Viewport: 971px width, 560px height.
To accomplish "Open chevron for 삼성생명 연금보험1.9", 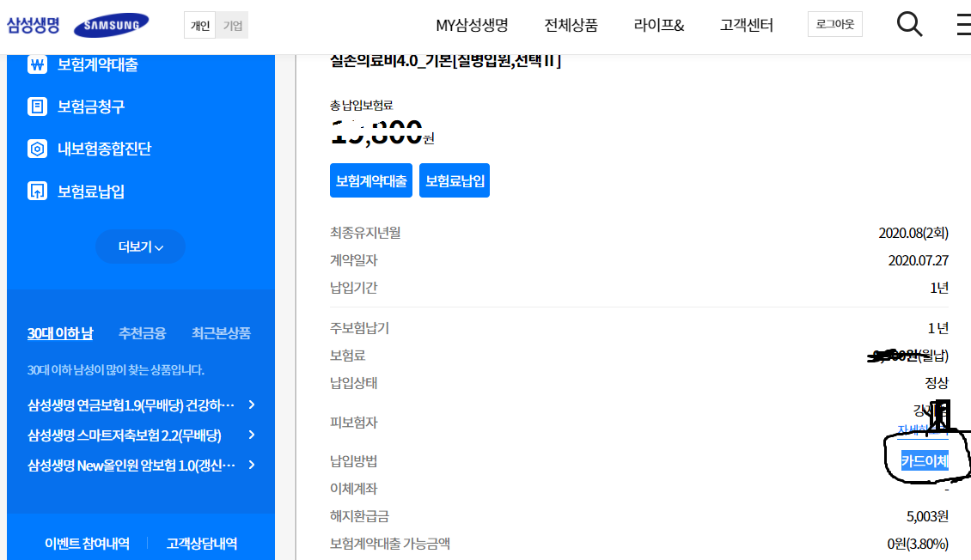I will tap(252, 405).
